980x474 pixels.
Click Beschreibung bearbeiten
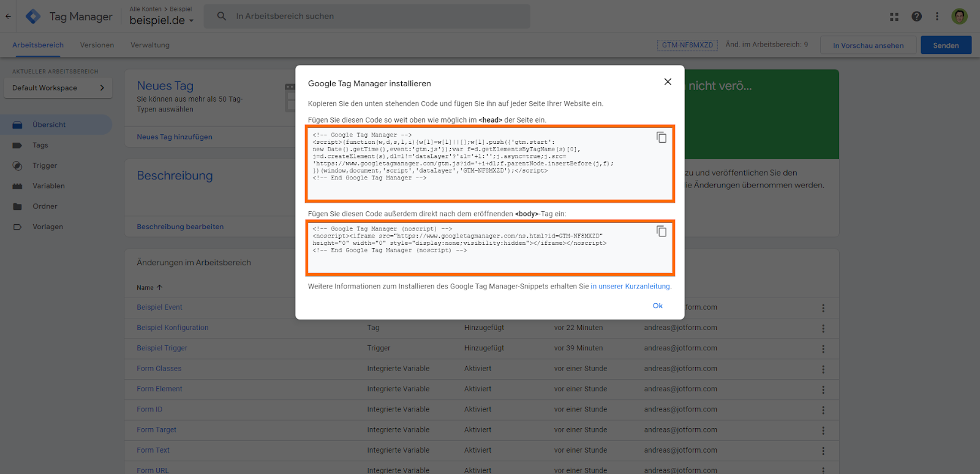coord(180,227)
